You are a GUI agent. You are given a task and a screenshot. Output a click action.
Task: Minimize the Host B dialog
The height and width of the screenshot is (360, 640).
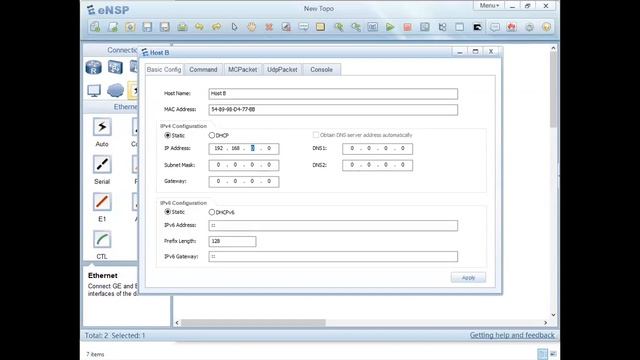coord(460,51)
